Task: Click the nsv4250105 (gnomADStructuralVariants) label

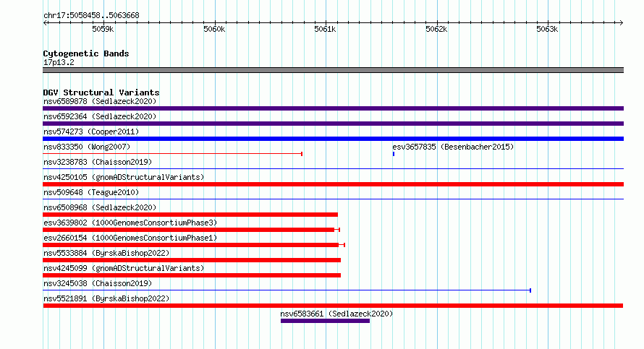Action: pyautogui.click(x=124, y=177)
